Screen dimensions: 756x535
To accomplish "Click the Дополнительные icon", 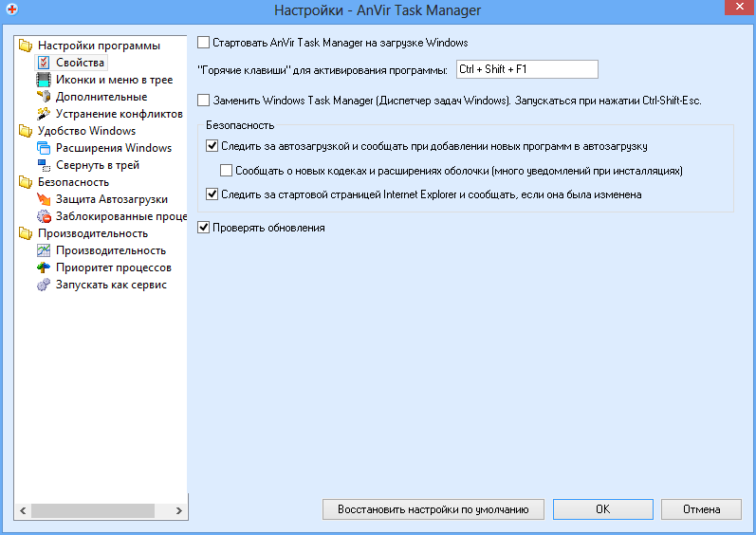I will [x=44, y=97].
